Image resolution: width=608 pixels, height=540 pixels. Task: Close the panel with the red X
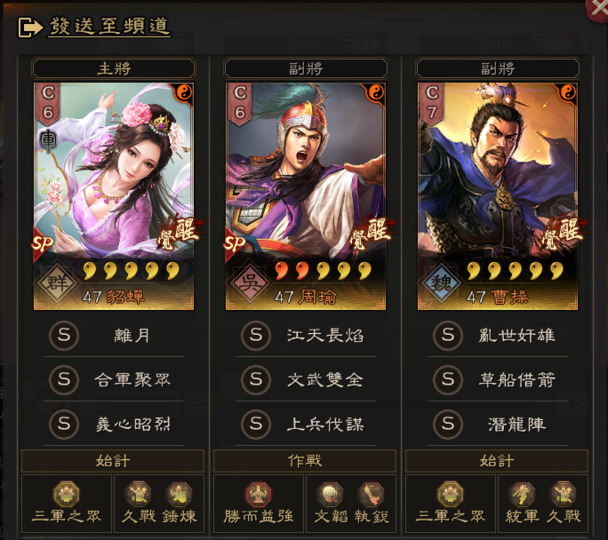tap(598, 9)
